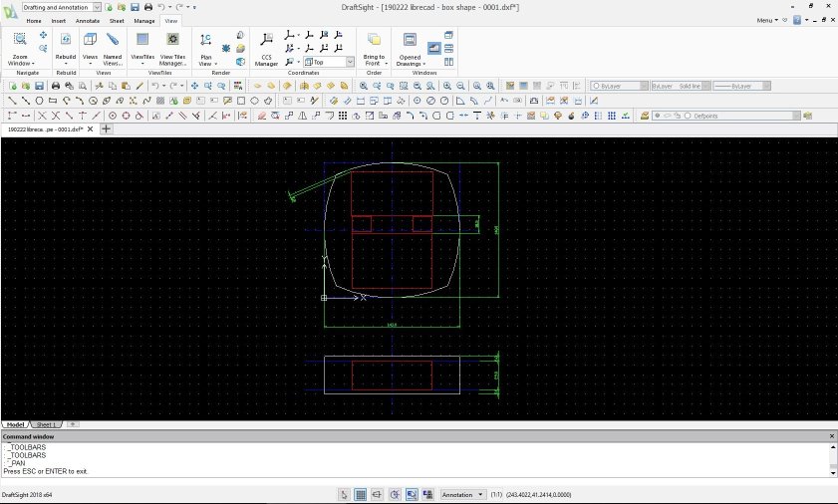Switch to the Insert ribbon tab
838x504 pixels.
point(58,21)
